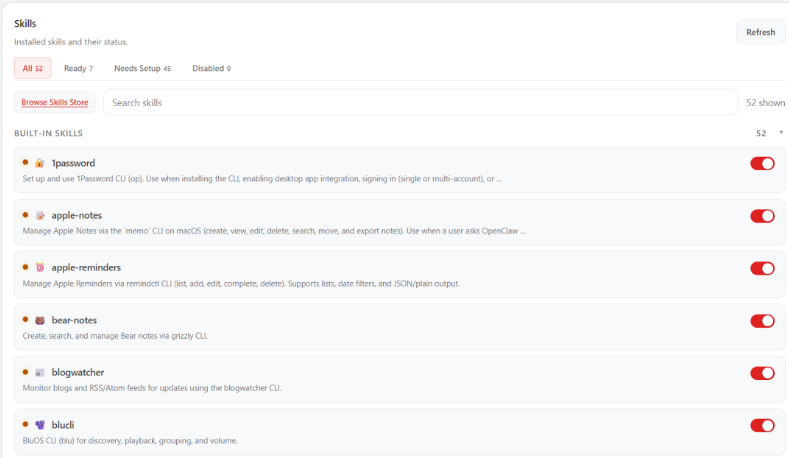Image resolution: width=789 pixels, height=459 pixels.
Task: Show the Disabled skills tab
Action: coord(211,68)
